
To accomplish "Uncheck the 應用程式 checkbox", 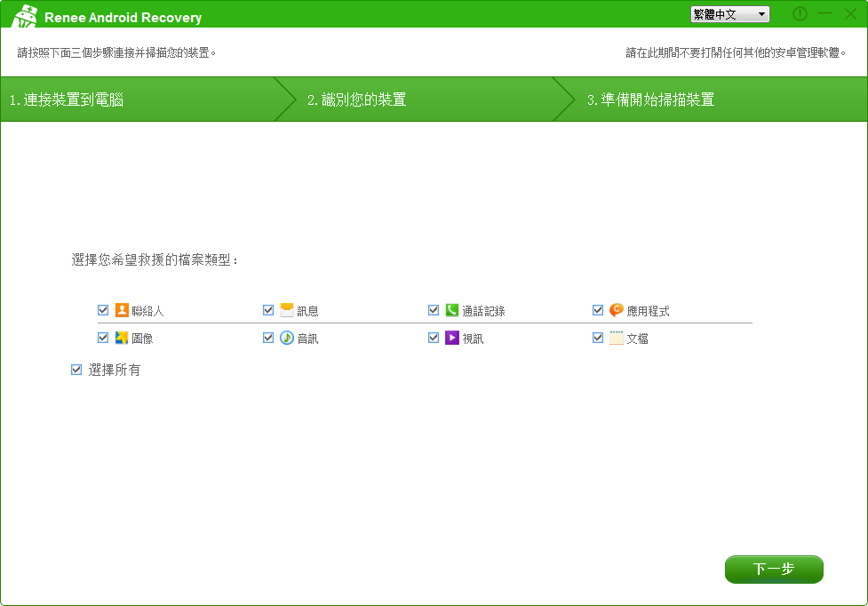I will [x=598, y=310].
